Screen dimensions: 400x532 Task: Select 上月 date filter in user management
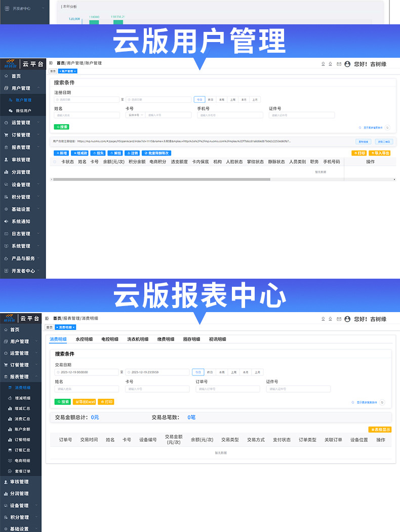pyautogui.click(x=255, y=99)
